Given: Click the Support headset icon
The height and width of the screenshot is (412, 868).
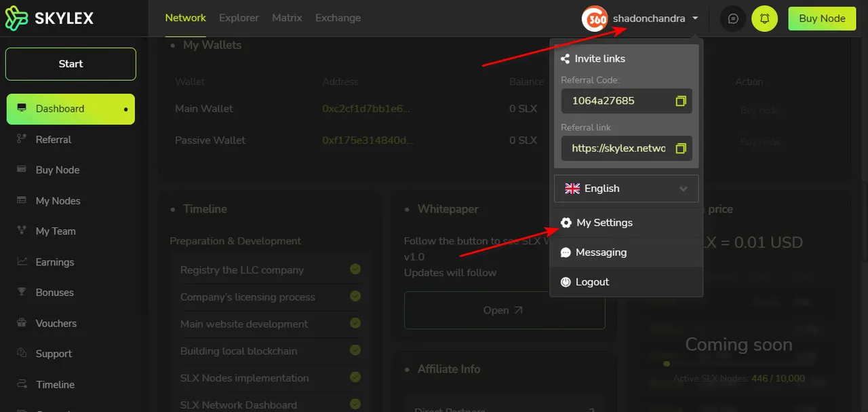Looking at the screenshot, I should click(x=22, y=354).
